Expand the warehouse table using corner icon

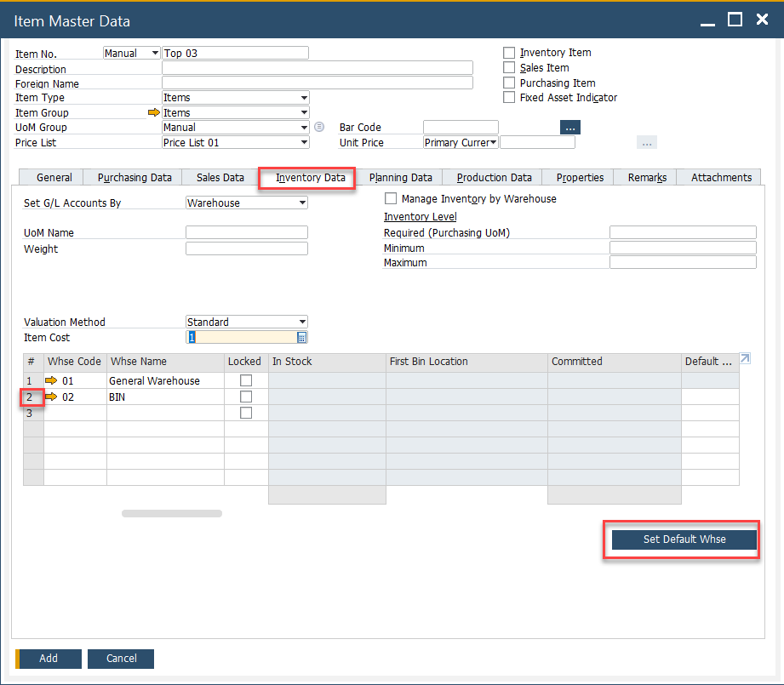point(745,359)
